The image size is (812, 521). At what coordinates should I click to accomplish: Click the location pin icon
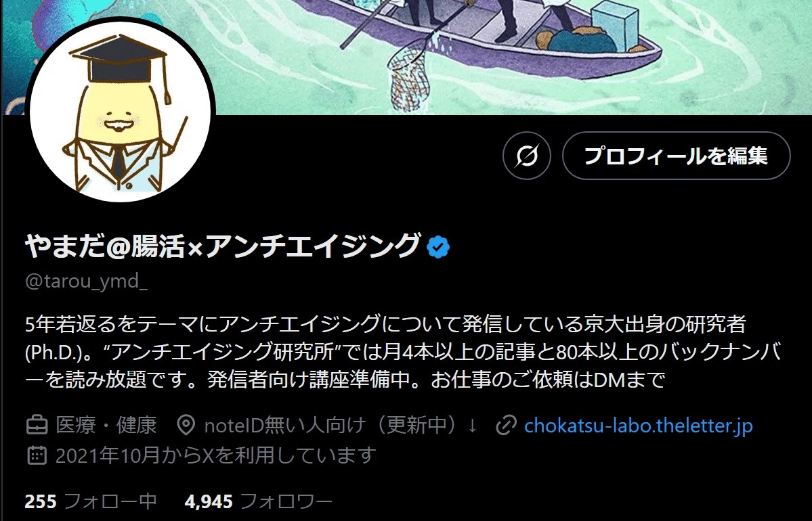click(x=186, y=426)
